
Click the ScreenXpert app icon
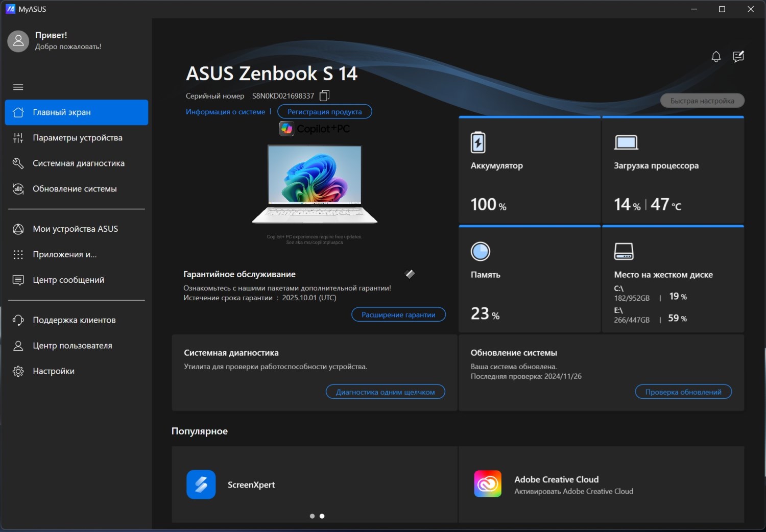click(x=201, y=485)
